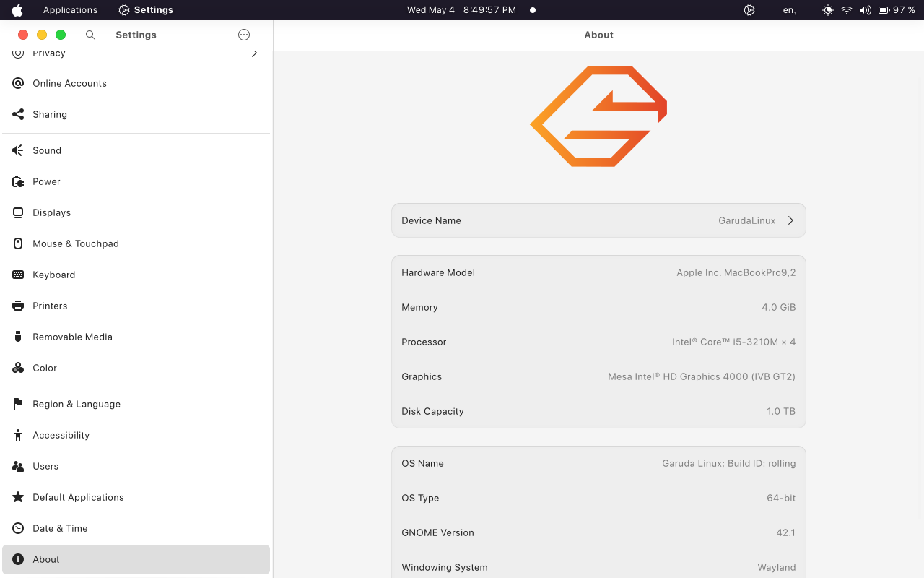Open the clock showing Wed May 4
This screenshot has height=578, width=924.
click(461, 10)
